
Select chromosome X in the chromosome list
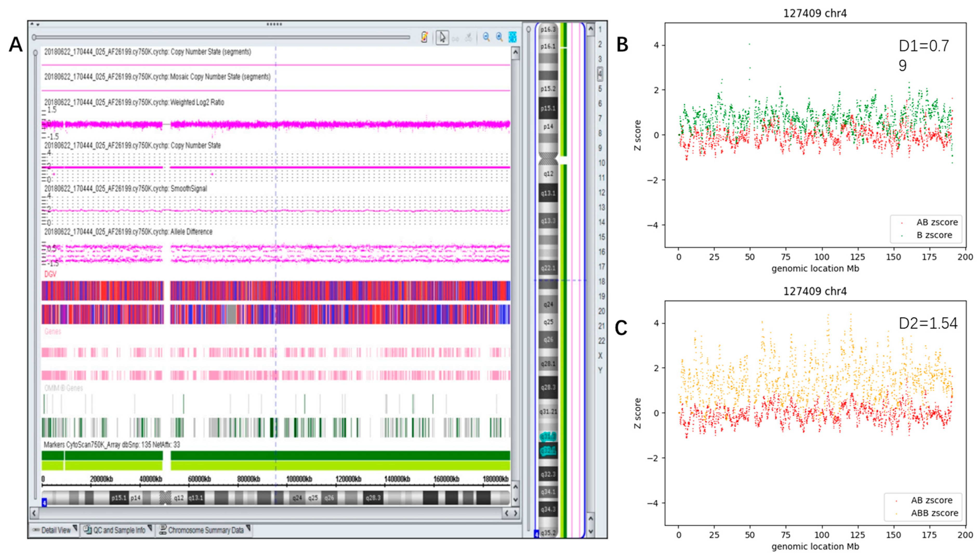click(x=600, y=355)
